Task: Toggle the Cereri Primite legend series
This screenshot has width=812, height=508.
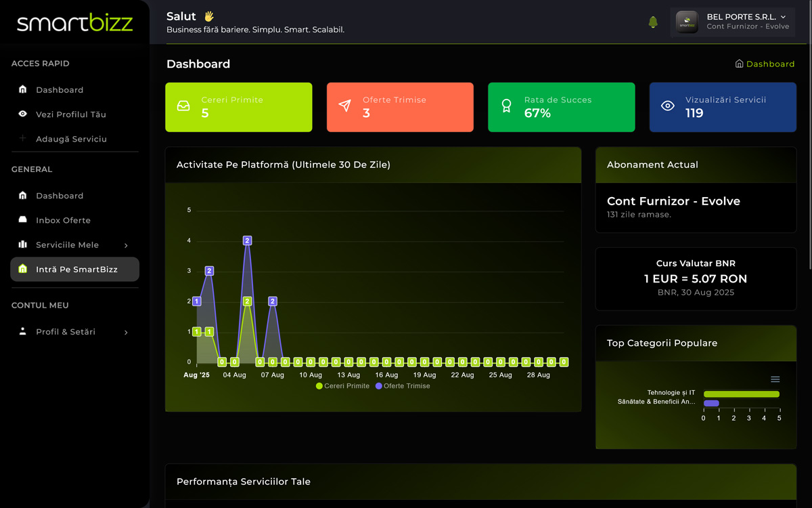Action: coord(342,386)
